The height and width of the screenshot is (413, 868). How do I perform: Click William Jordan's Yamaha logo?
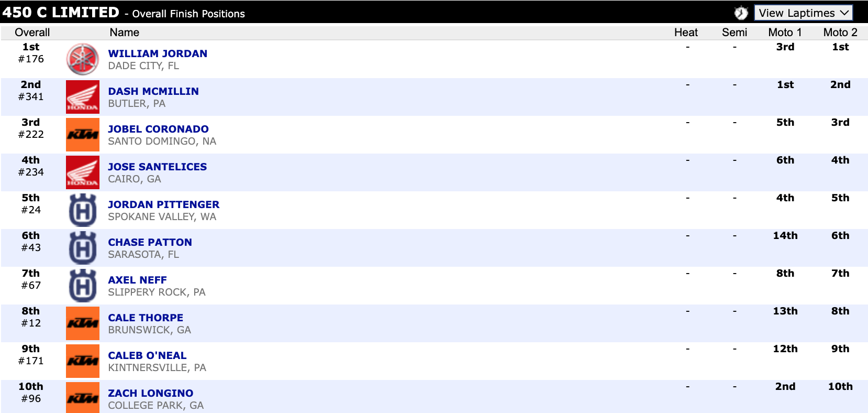pos(82,59)
